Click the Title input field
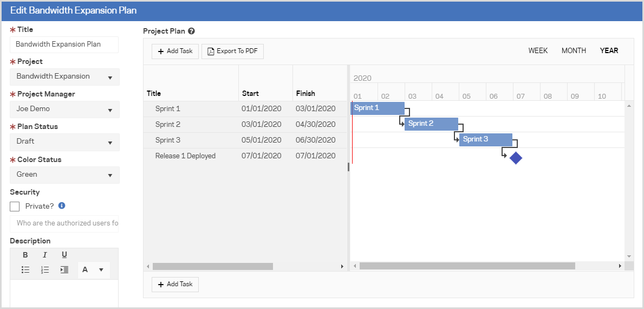The width and height of the screenshot is (644, 309). coord(64,44)
